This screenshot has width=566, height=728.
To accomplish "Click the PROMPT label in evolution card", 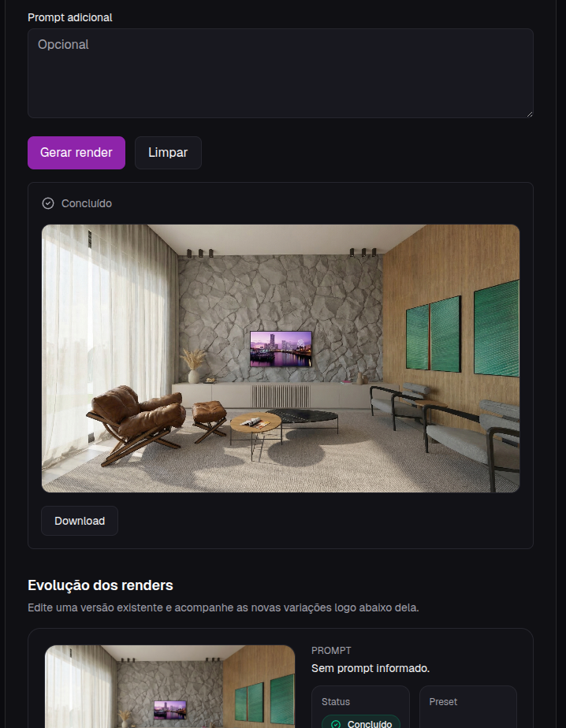I will coord(331,651).
